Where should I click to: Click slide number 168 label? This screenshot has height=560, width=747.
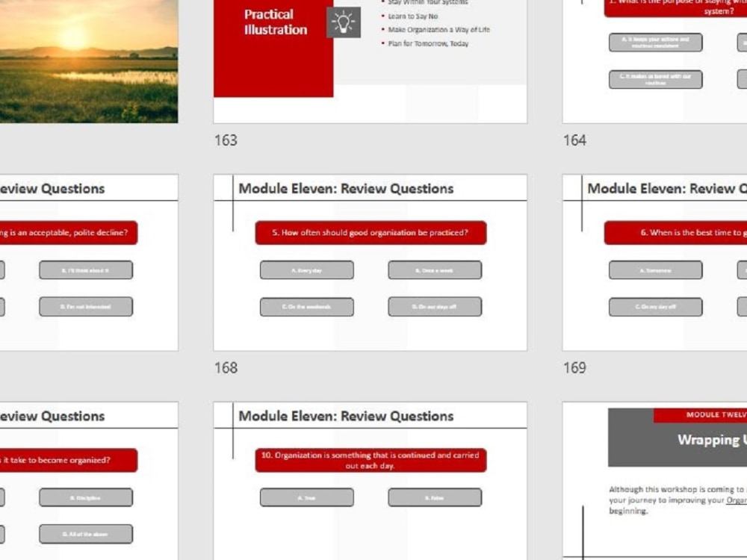coord(226,367)
